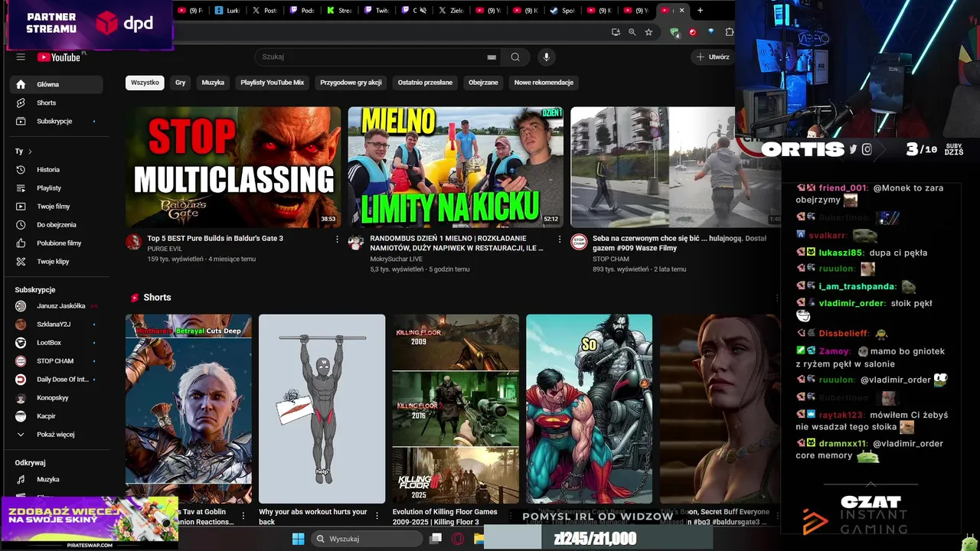The width and height of the screenshot is (980, 551).
Task: Open SzklanaY2J subscription channel
Action: (56, 324)
